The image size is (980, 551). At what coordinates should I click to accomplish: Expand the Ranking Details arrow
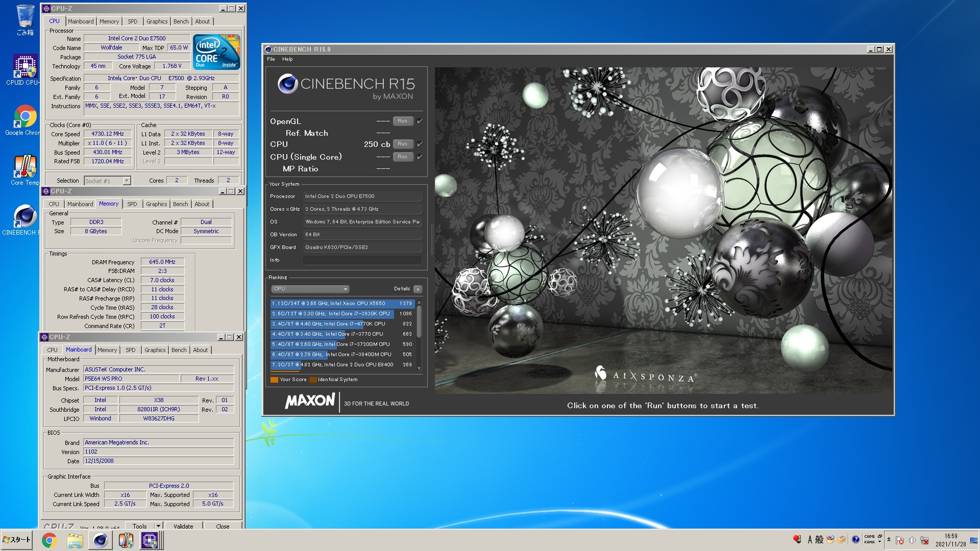coord(418,289)
